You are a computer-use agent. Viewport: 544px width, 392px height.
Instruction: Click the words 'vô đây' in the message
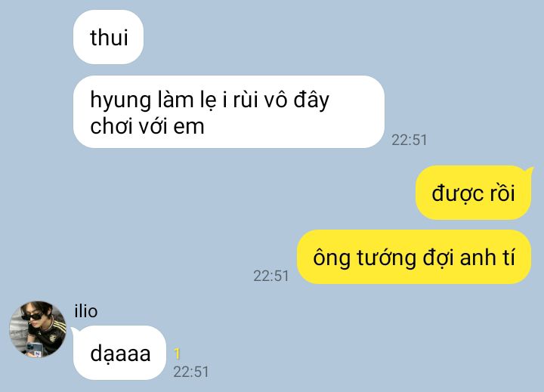296,100
